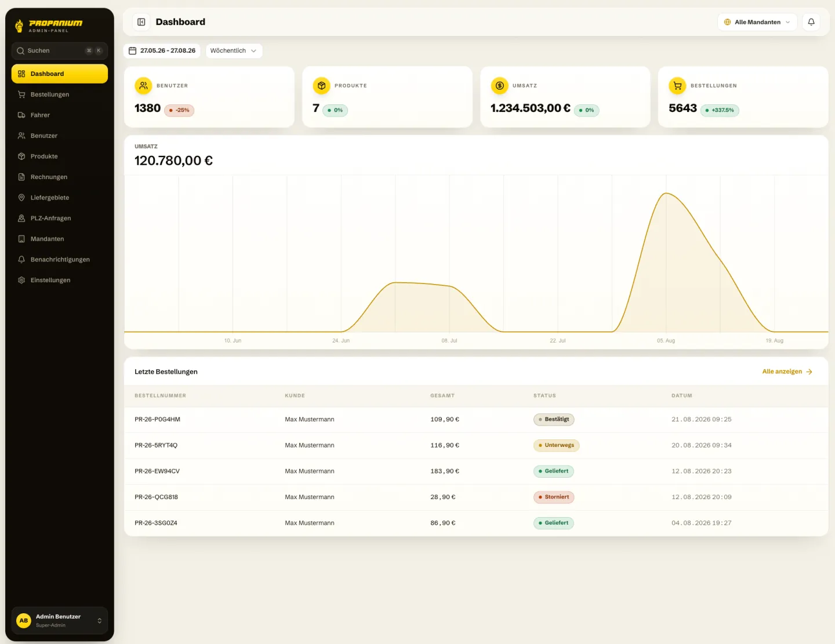The width and height of the screenshot is (835, 644).
Task: Click order number PR-26-P0G4HM
Action: coord(157,420)
